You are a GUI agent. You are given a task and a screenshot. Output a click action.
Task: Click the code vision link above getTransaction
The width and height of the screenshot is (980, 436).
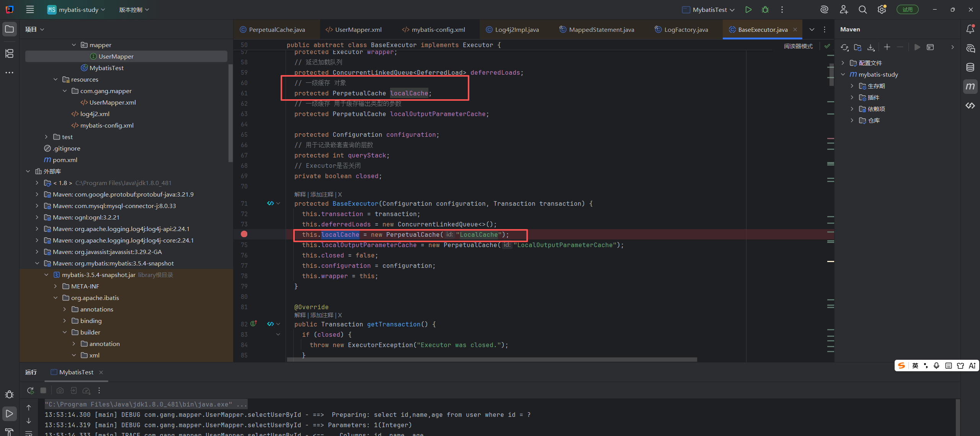[x=318, y=315]
